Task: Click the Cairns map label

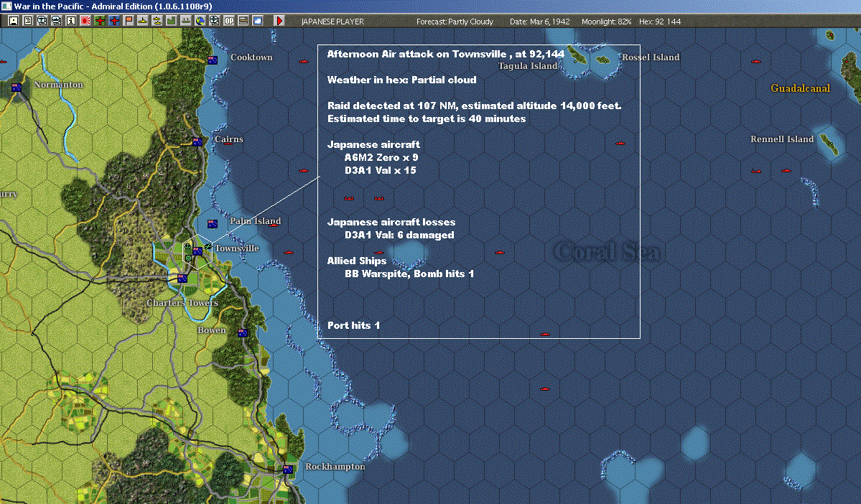Action: point(229,139)
